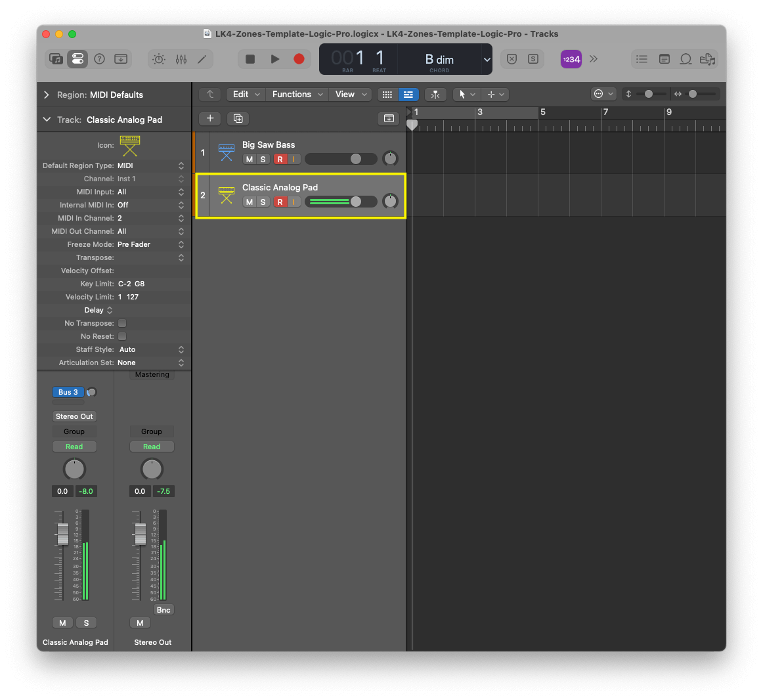Open Default Region Type popup

(x=150, y=166)
